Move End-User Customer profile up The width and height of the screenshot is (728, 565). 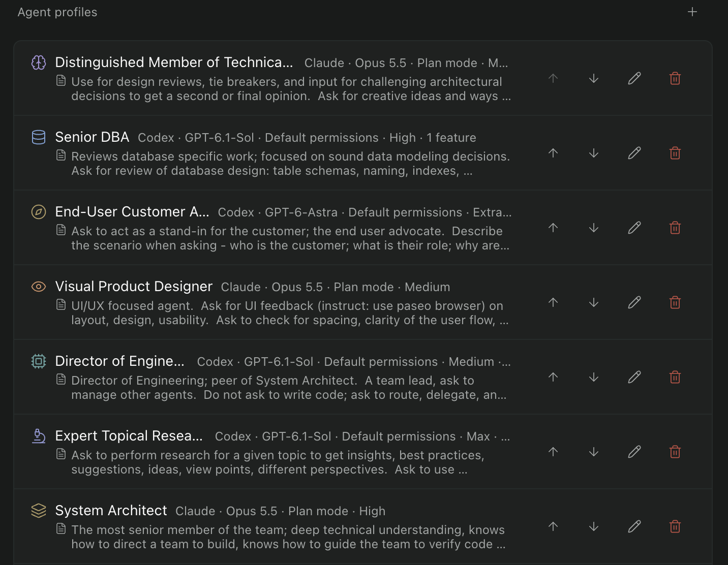point(554,228)
